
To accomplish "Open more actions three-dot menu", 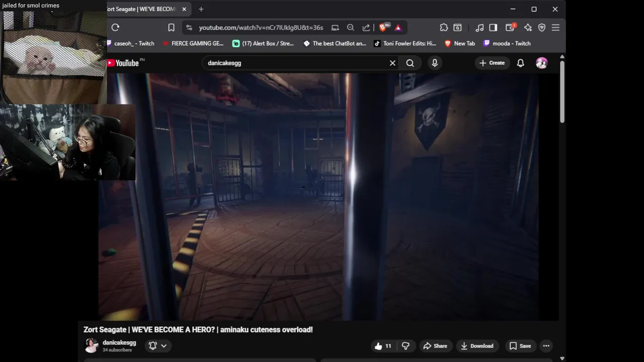I will click(546, 346).
